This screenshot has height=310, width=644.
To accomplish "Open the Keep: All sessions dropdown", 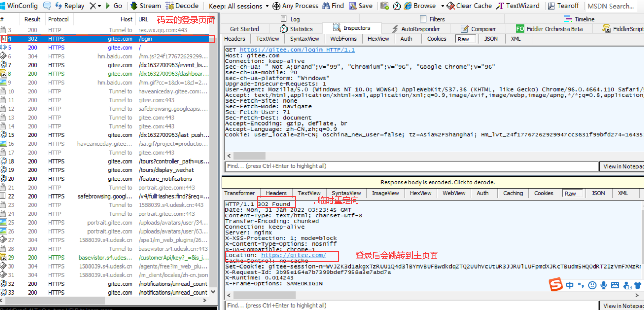I will click(x=238, y=6).
